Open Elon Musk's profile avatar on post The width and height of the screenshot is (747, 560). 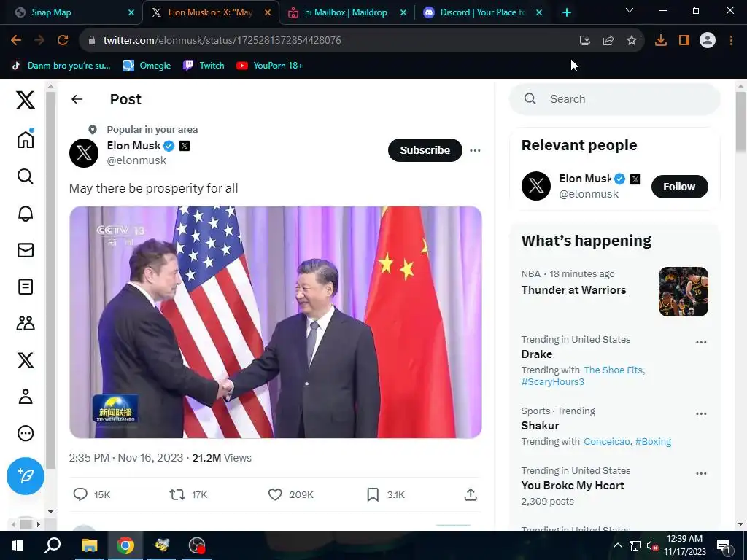[x=84, y=153]
